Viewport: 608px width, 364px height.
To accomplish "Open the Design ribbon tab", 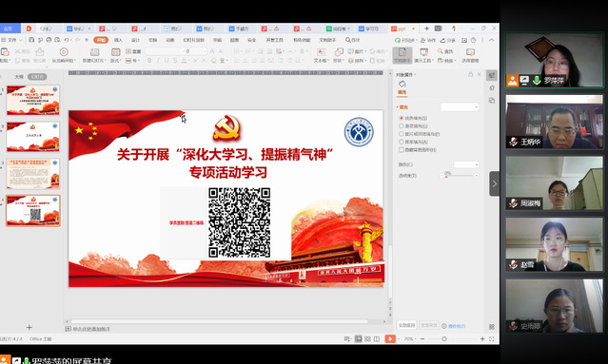I will pyautogui.click(x=135, y=40).
